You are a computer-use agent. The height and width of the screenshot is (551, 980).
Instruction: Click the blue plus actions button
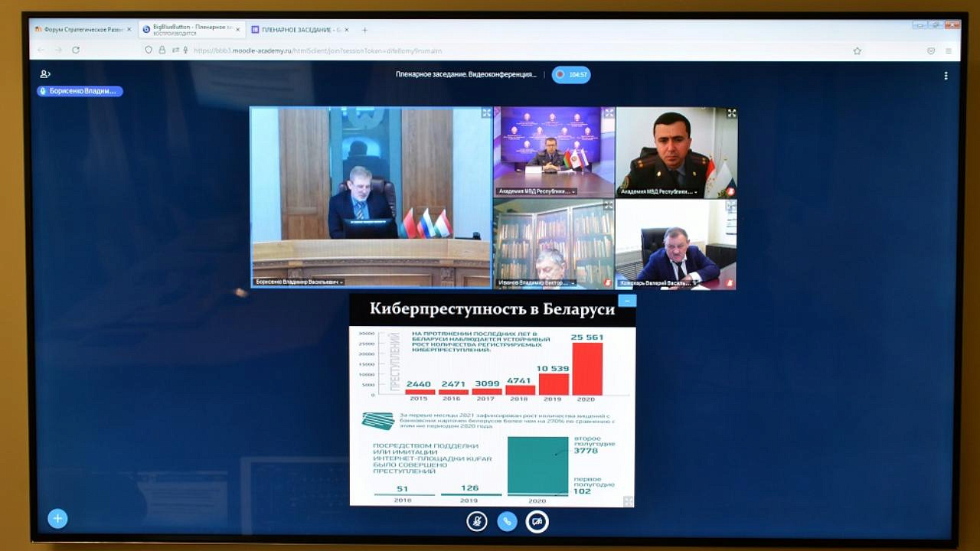57,519
